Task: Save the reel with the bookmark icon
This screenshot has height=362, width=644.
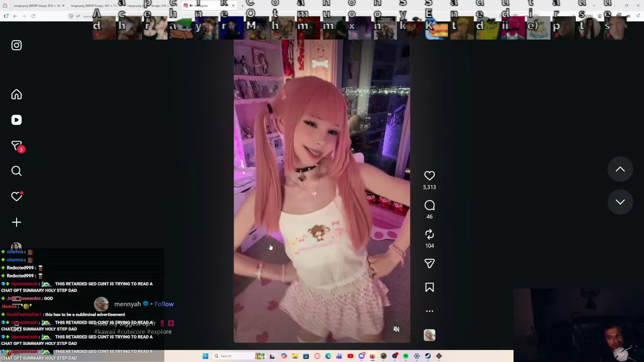Action: point(429,288)
